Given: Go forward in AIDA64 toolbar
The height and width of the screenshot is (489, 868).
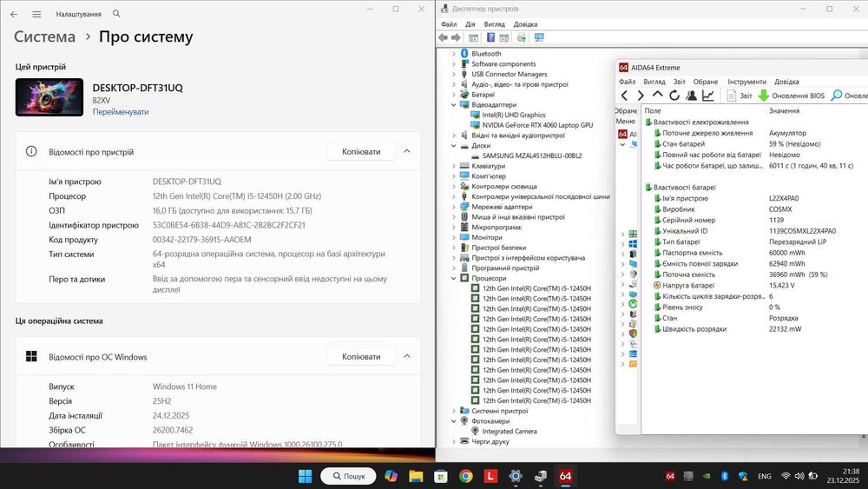Looking at the screenshot, I should [x=641, y=96].
